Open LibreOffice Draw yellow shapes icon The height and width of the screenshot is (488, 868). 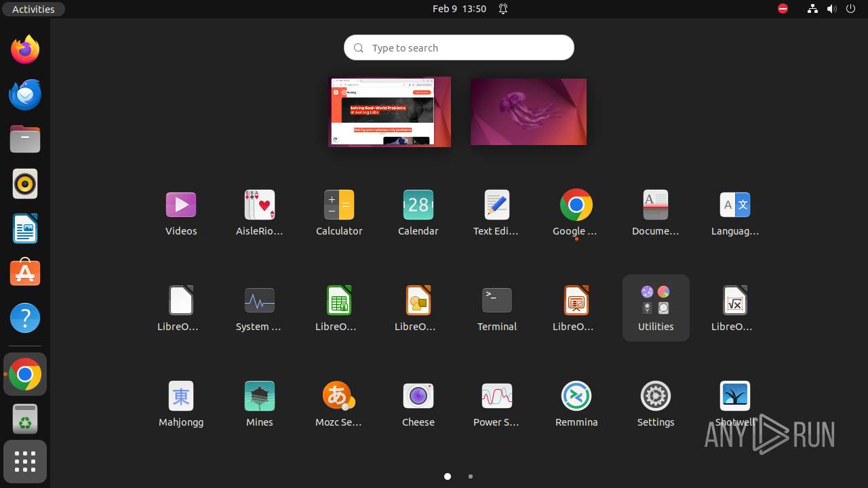click(418, 308)
